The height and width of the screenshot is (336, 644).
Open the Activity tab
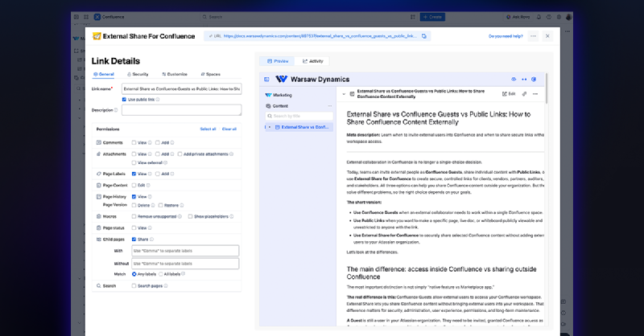[x=313, y=61]
